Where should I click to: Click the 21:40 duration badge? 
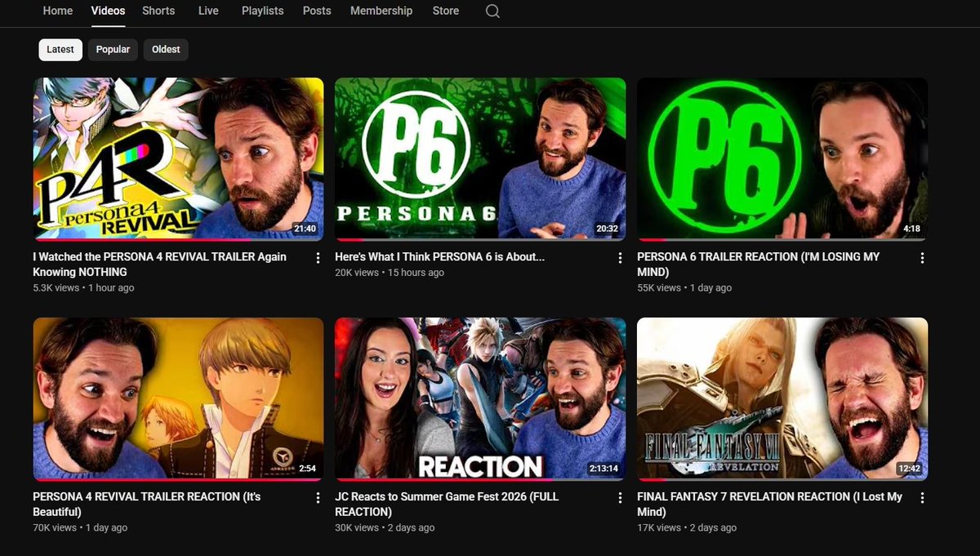[305, 229]
